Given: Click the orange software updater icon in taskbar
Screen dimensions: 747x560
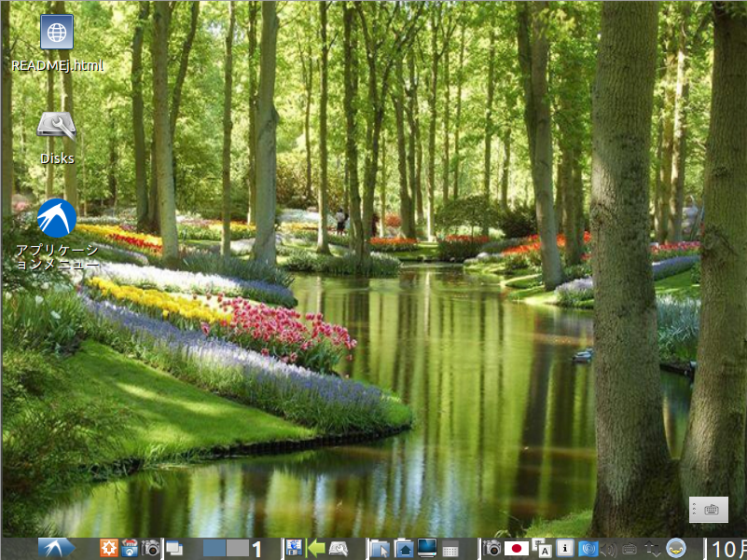Looking at the screenshot, I should pos(109,549).
